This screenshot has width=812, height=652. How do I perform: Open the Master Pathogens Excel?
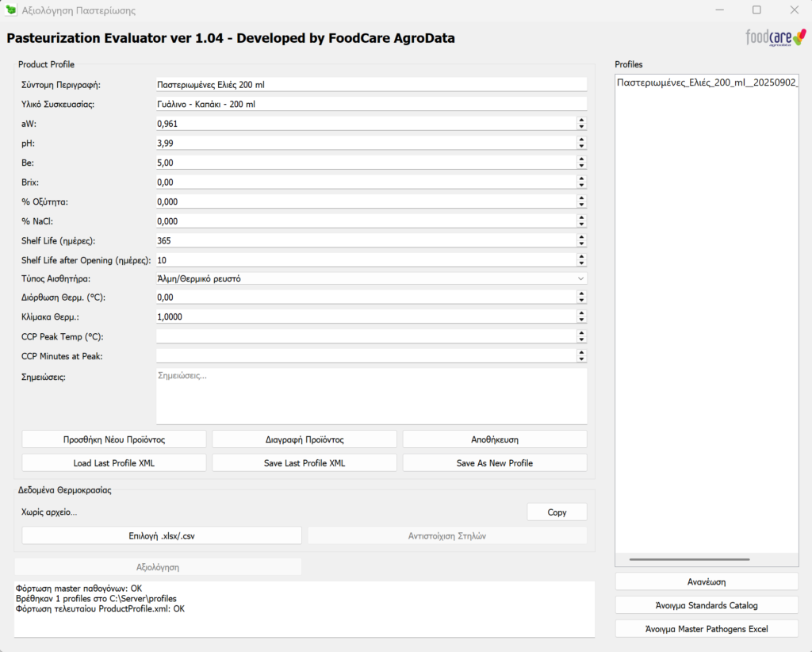click(x=707, y=629)
